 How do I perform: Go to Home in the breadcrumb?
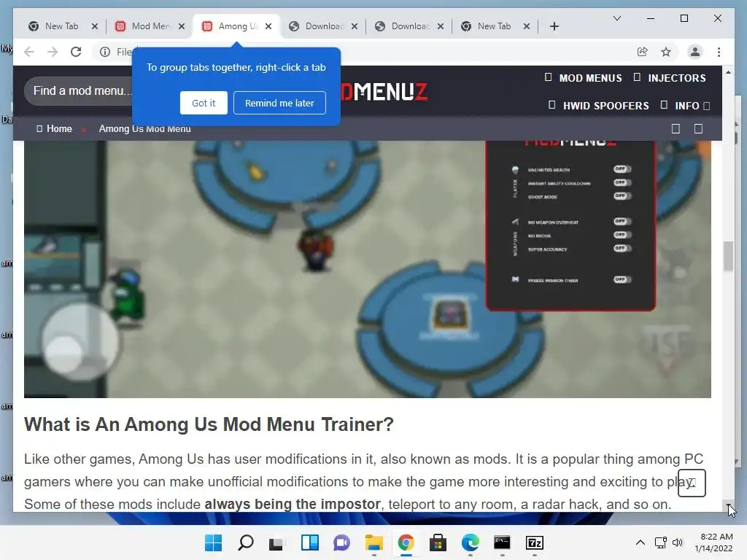click(x=54, y=128)
